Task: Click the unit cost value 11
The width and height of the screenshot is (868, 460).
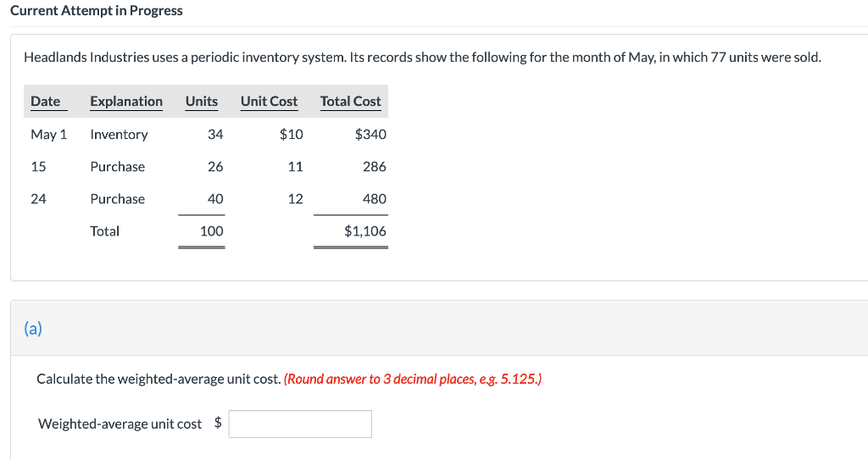Action: click(296, 167)
